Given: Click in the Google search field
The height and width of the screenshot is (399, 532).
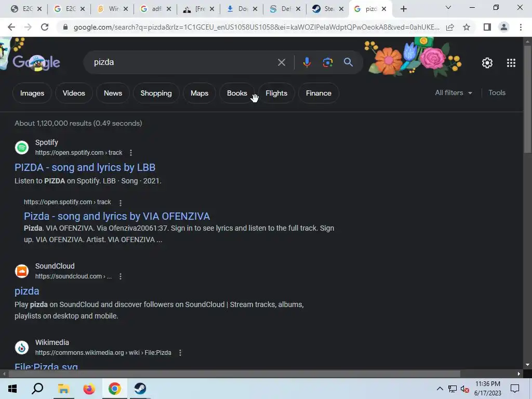Looking at the screenshot, I should (183, 62).
